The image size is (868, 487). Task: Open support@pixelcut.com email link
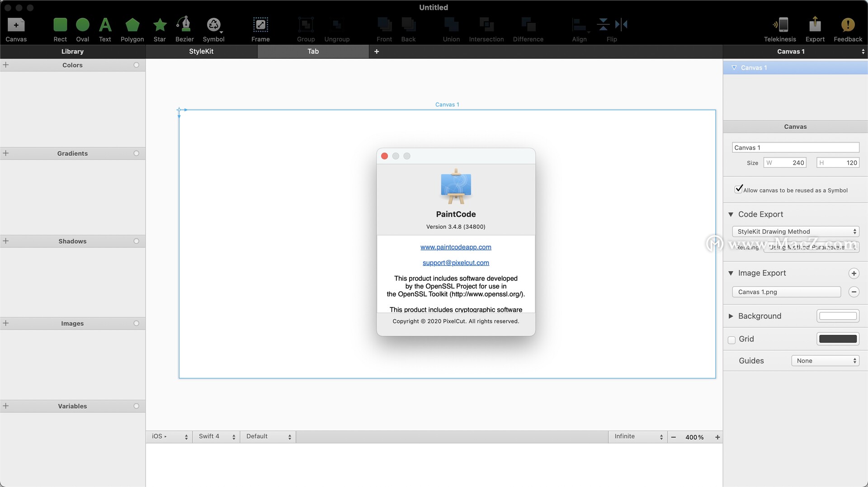pyautogui.click(x=456, y=263)
